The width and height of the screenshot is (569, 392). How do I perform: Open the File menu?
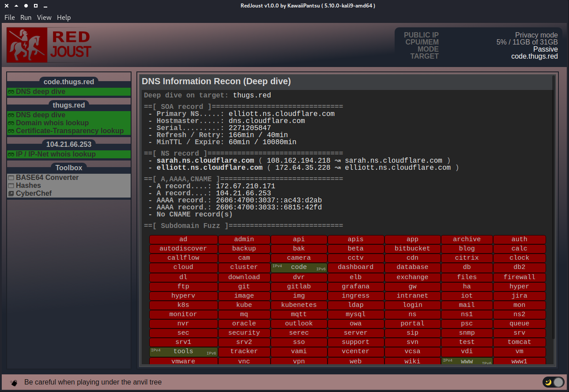10,18
